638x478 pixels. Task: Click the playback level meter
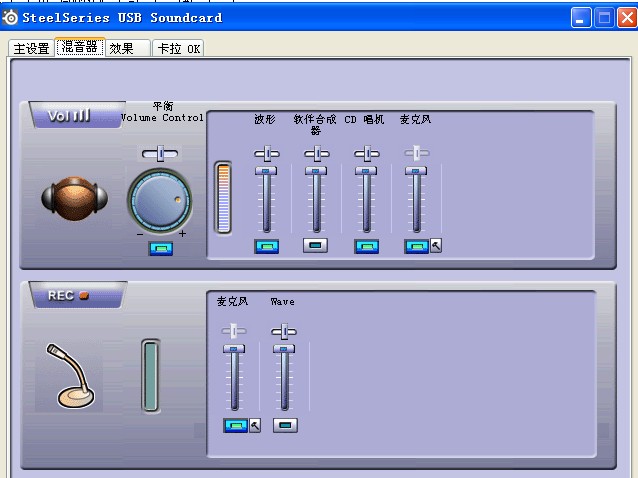223,197
